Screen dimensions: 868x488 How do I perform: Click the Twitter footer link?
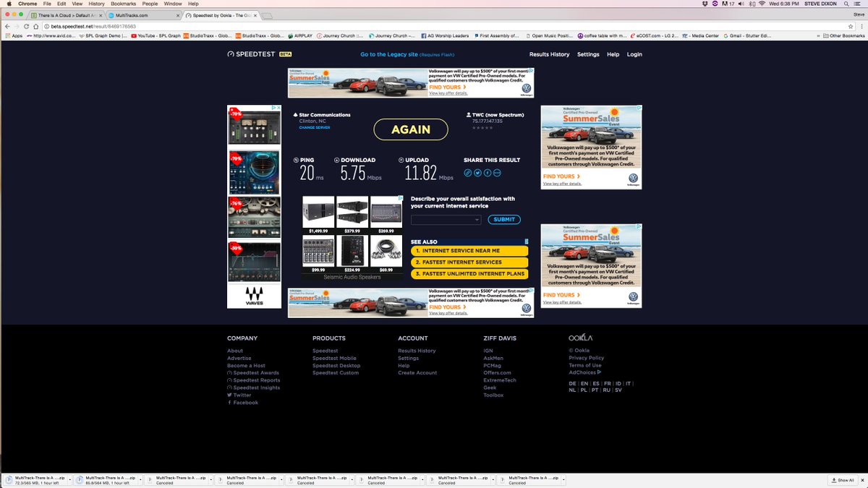pyautogui.click(x=239, y=395)
